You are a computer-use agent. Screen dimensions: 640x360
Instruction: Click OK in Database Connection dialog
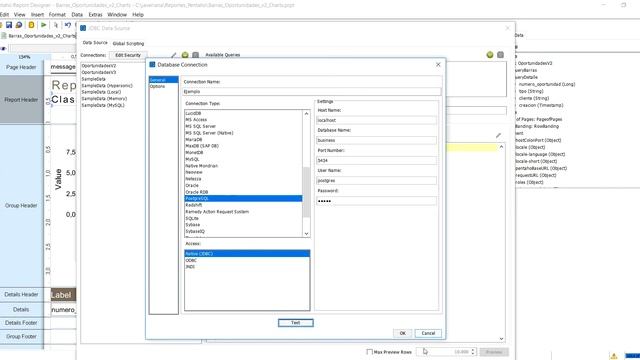[x=402, y=333]
